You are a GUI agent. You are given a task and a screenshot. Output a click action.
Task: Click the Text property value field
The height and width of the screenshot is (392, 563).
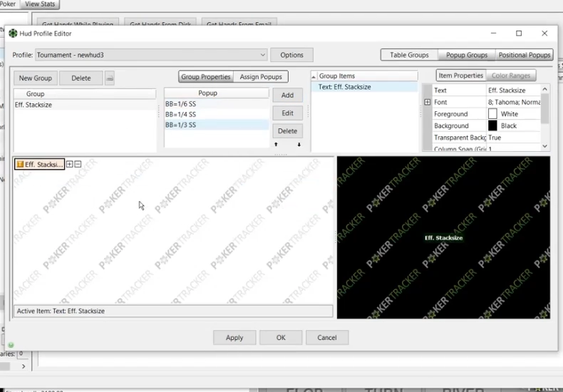tap(513, 90)
